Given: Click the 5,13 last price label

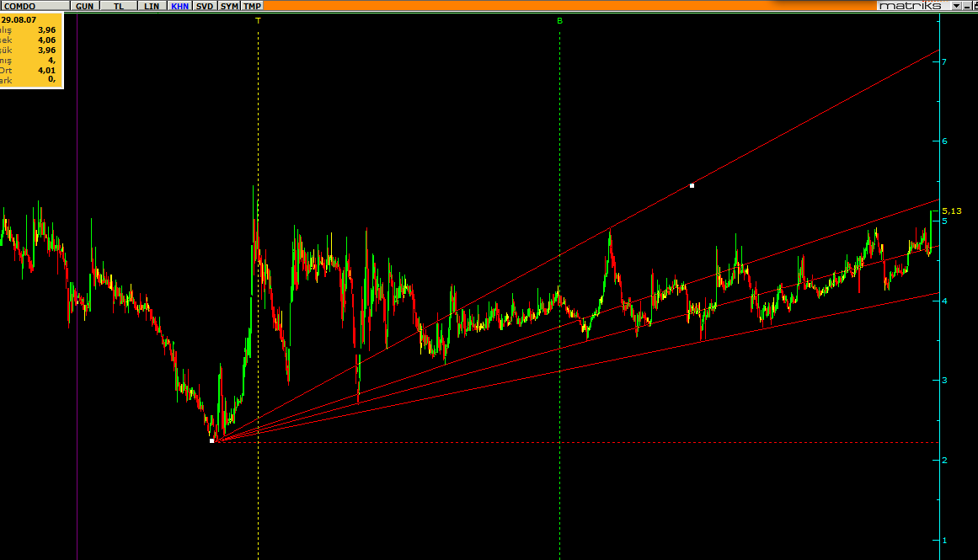Looking at the screenshot, I should tap(952, 211).
